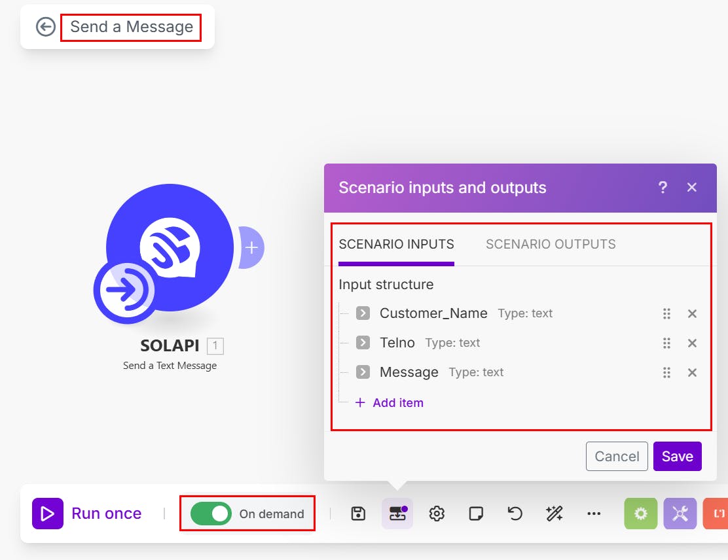Go back using the arrow icon

click(x=46, y=27)
